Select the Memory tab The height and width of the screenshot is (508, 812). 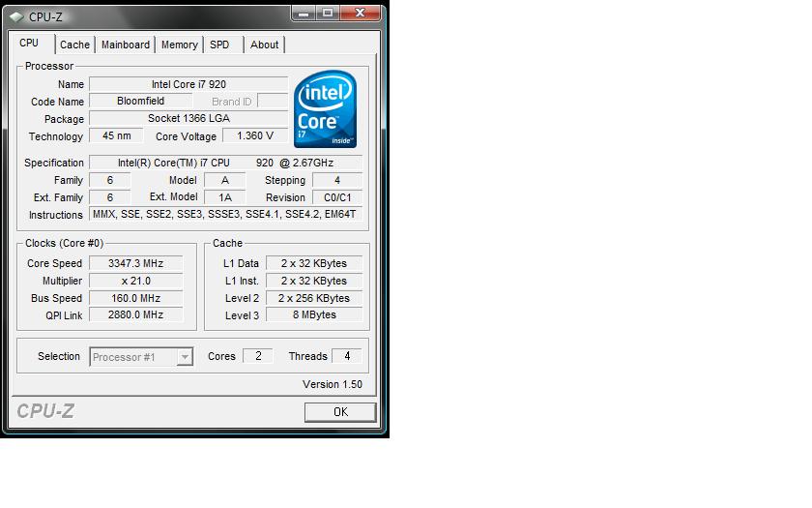point(179,45)
